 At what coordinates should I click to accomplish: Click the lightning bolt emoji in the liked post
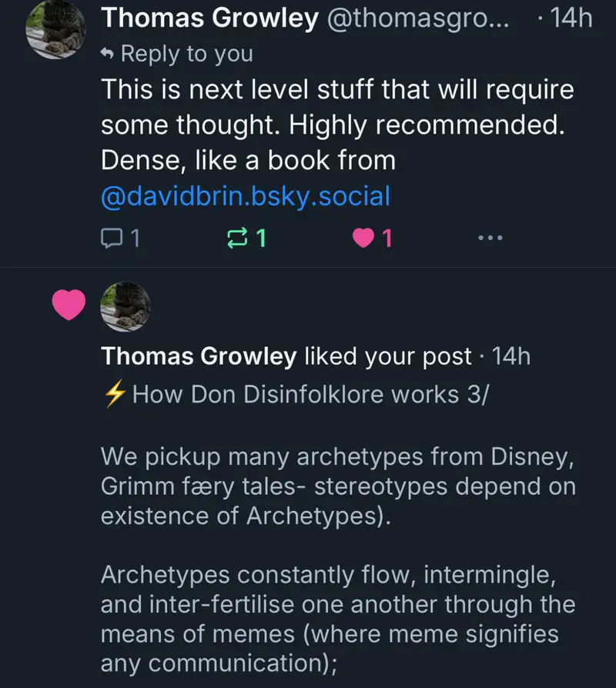pyautogui.click(x=114, y=395)
